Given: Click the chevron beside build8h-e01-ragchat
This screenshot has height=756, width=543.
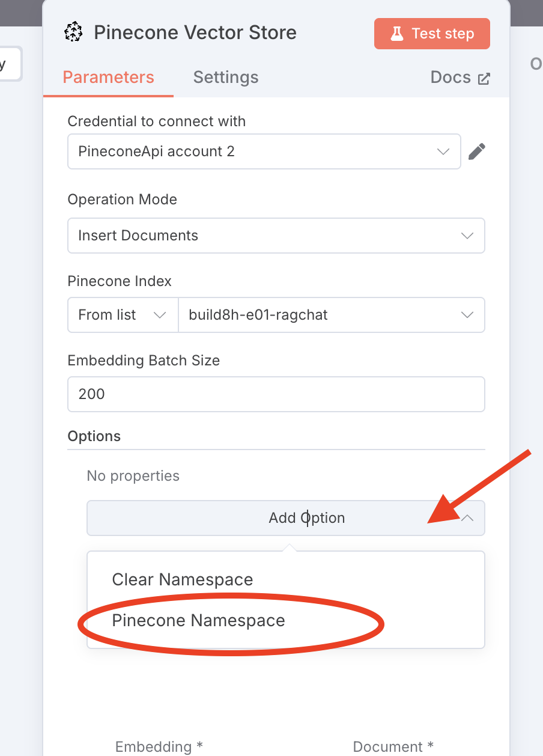Looking at the screenshot, I should pos(467,315).
